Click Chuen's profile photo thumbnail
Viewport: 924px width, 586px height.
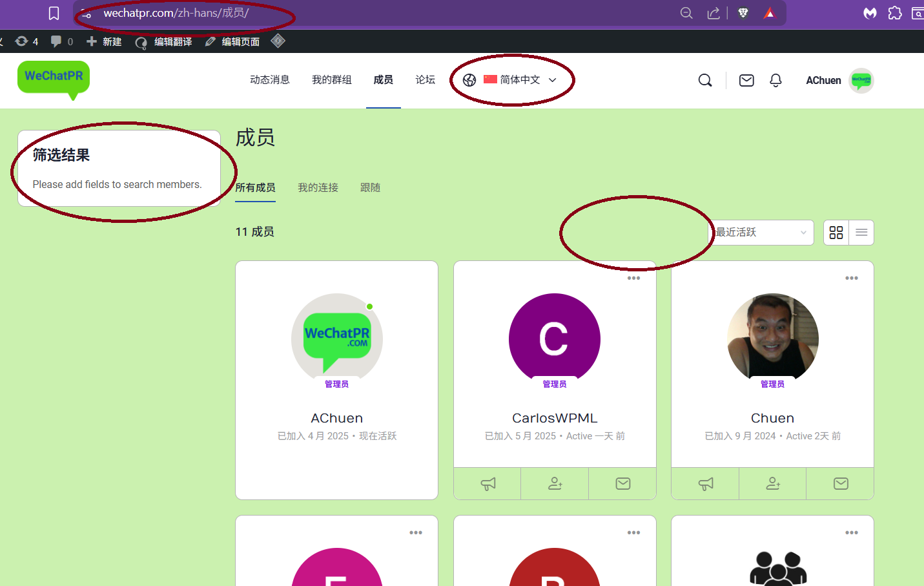pyautogui.click(x=772, y=338)
